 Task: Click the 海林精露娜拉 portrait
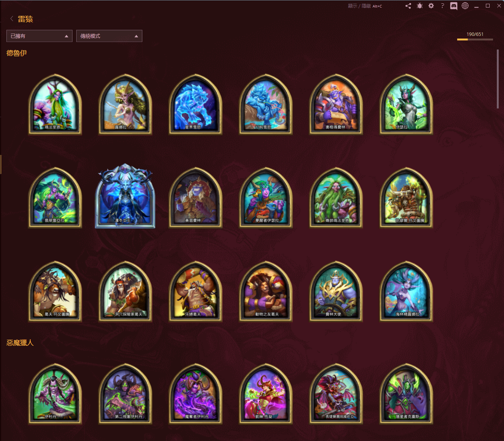[x=406, y=291]
